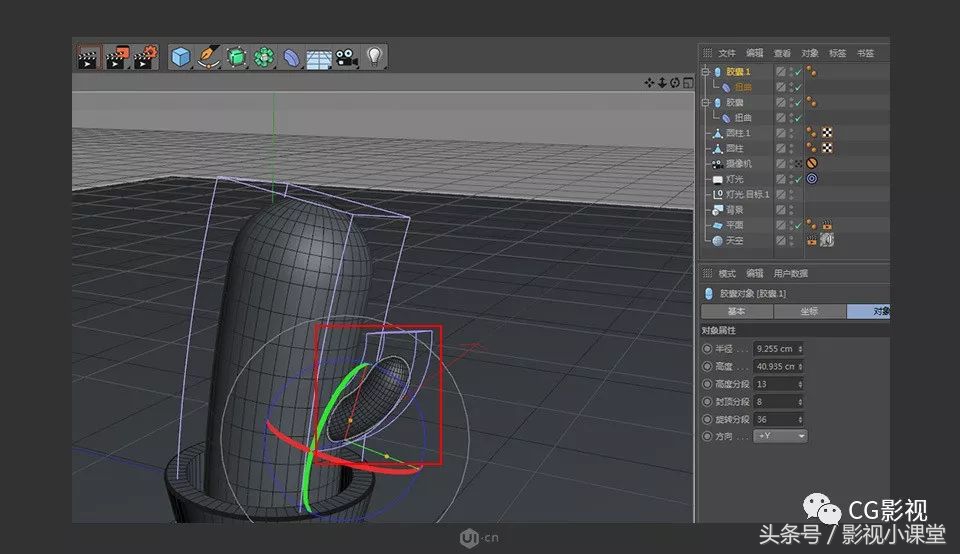Click the stepper arrows of 高度分段 field
The height and width of the screenshot is (554, 960).
800,384
